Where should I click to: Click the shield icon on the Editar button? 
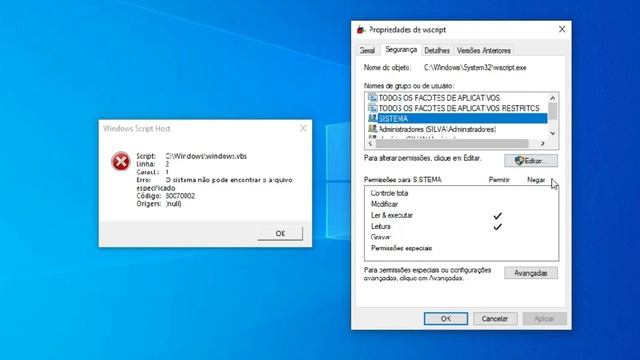(x=519, y=160)
